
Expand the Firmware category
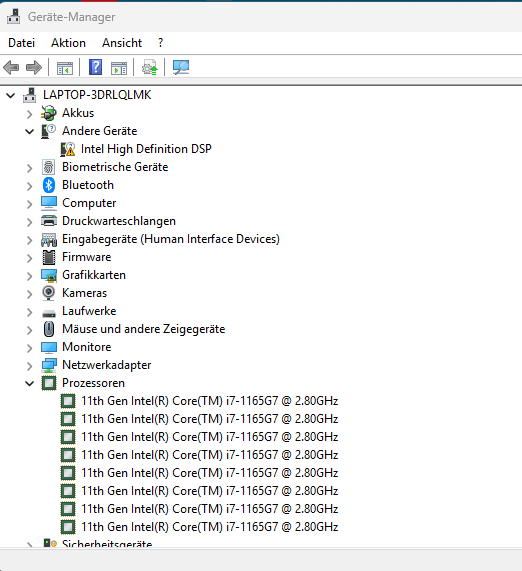30,258
